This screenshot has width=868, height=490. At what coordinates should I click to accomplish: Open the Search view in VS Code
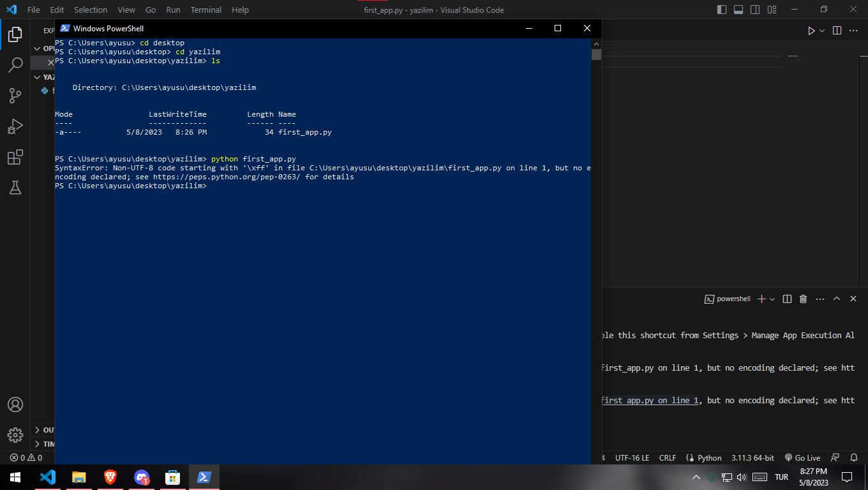(15, 64)
